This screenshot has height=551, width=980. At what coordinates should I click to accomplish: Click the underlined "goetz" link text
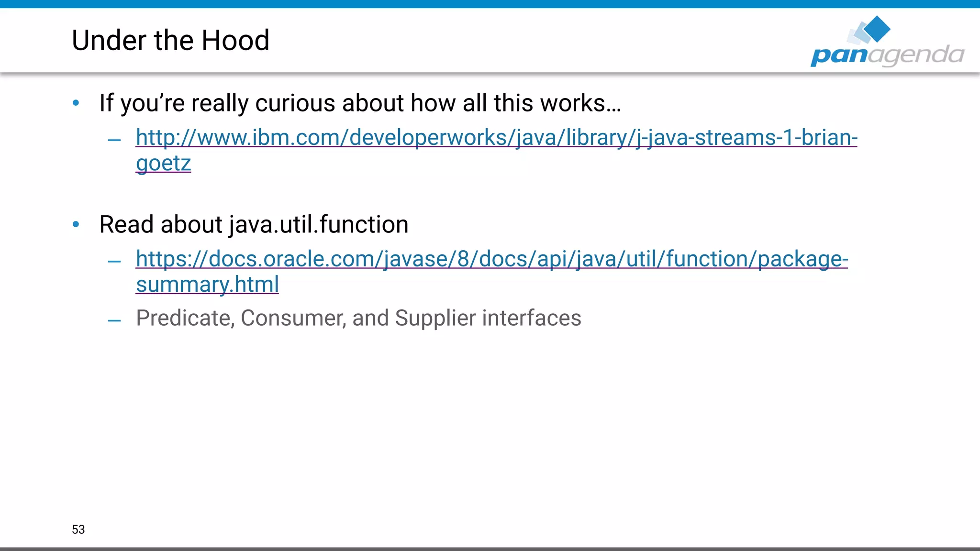[163, 163]
